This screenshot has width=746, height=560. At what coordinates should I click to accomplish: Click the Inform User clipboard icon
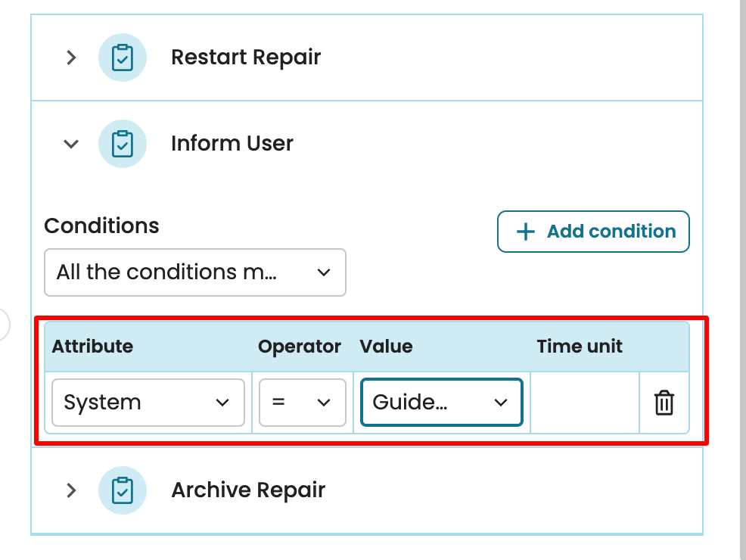pos(123,144)
